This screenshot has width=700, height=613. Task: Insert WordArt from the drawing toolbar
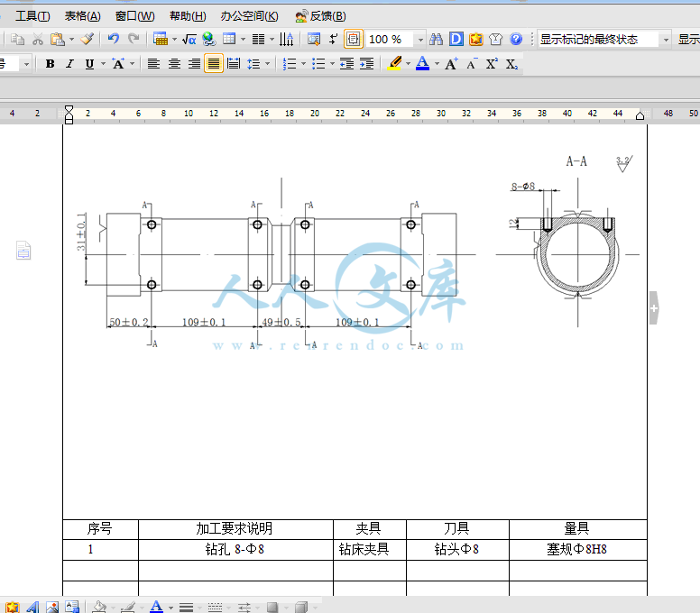(32, 607)
